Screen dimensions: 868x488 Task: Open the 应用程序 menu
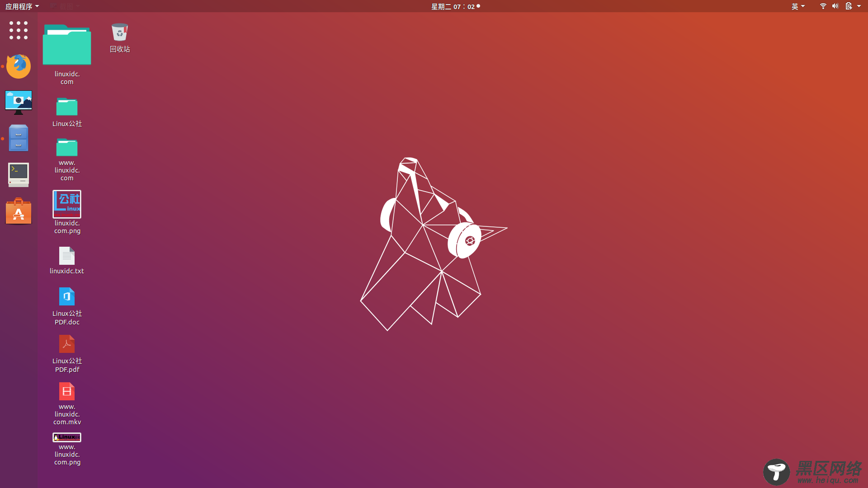pyautogui.click(x=22, y=6)
